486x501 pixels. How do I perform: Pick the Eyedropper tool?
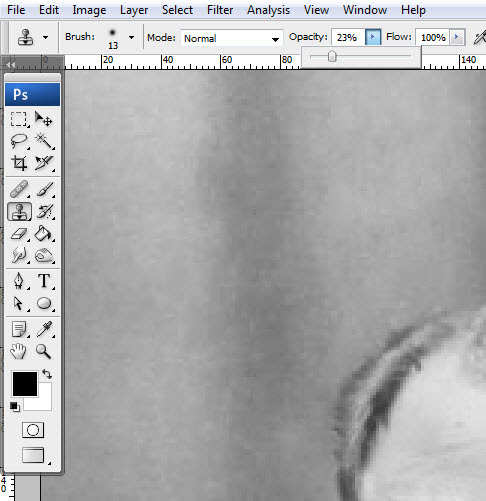pyautogui.click(x=45, y=329)
